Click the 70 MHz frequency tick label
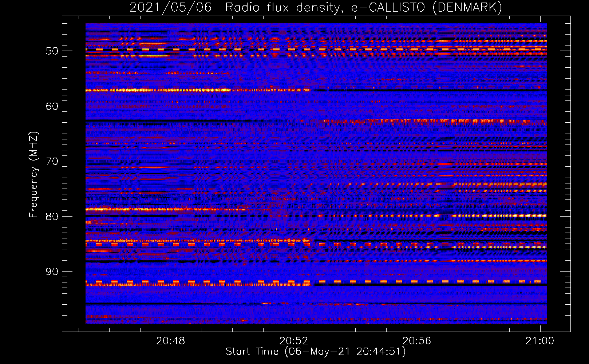The width and height of the screenshot is (589, 364). pos(52,161)
